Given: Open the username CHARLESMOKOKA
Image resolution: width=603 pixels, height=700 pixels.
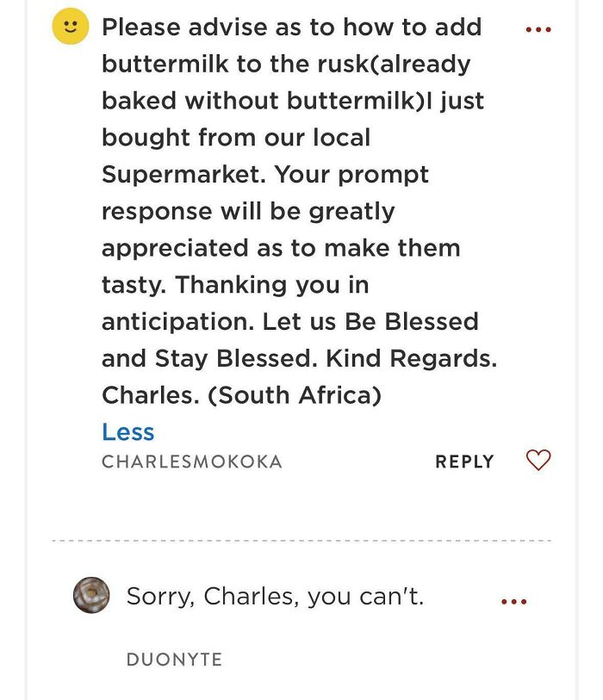Looking at the screenshot, I should [x=191, y=462].
